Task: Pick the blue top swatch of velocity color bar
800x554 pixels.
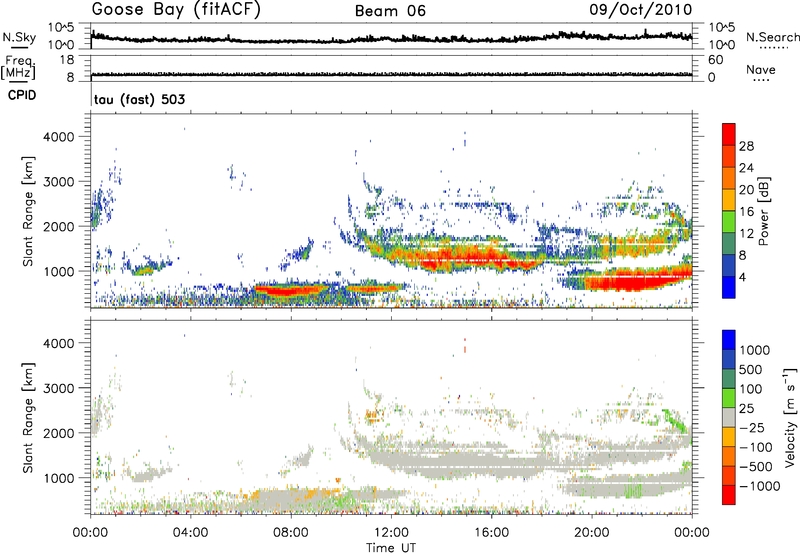Action: 729,340
